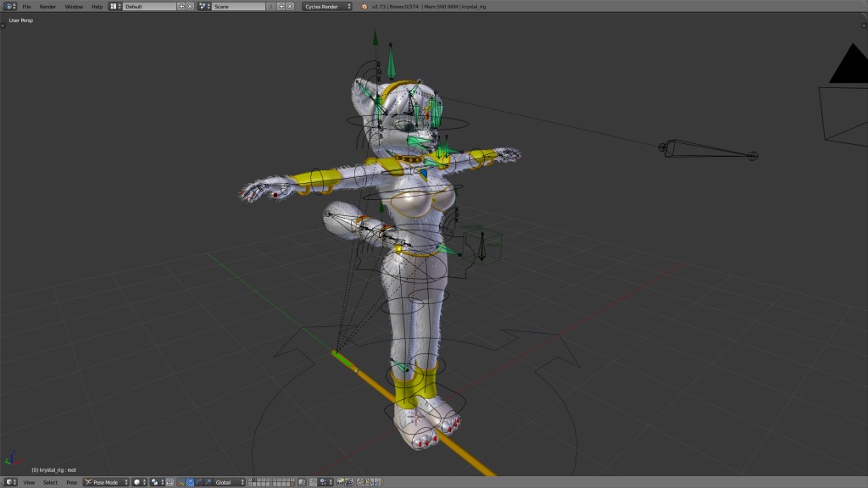
Task: Click the Info editor type icon in header
Action: point(9,6)
